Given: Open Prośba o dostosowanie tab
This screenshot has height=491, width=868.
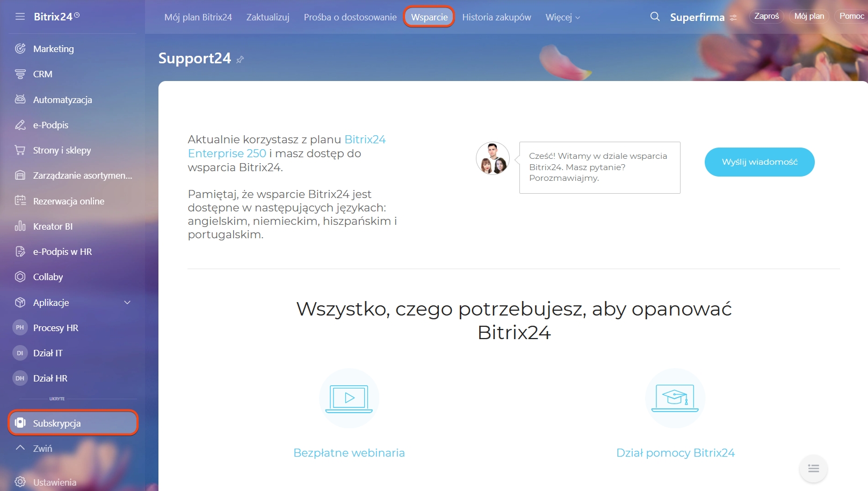Looking at the screenshot, I should click(x=350, y=17).
